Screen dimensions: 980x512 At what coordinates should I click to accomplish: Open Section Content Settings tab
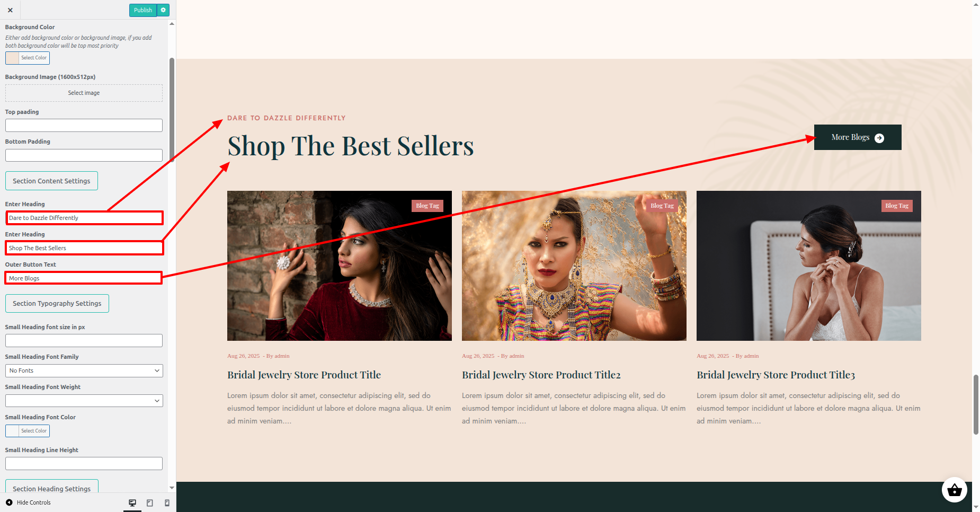point(51,181)
